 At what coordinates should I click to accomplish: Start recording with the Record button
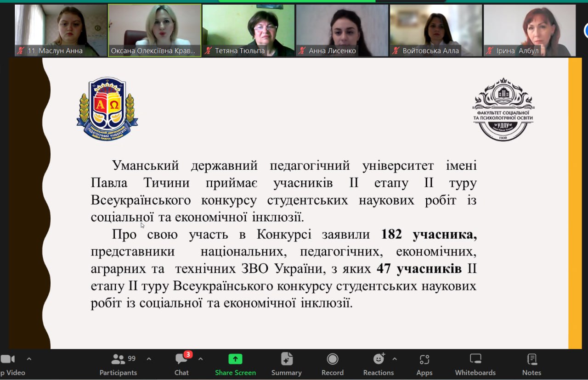[332, 364]
